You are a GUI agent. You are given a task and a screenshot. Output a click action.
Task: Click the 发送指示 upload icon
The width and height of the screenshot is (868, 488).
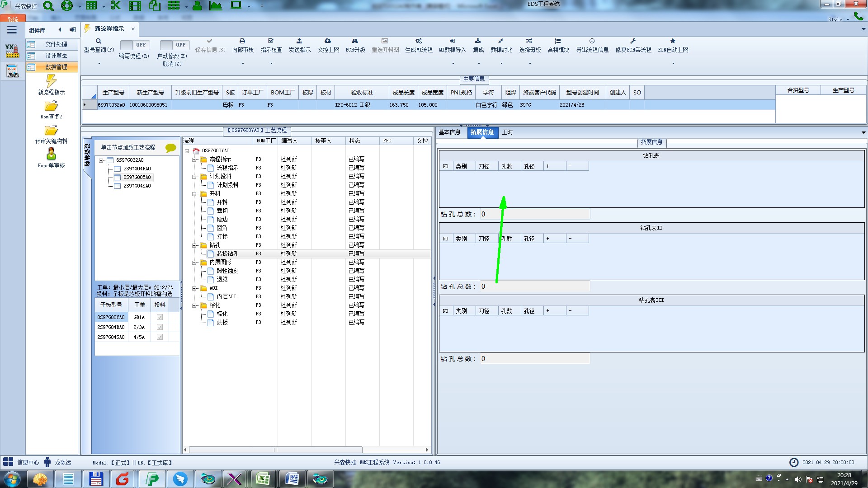pyautogui.click(x=299, y=41)
